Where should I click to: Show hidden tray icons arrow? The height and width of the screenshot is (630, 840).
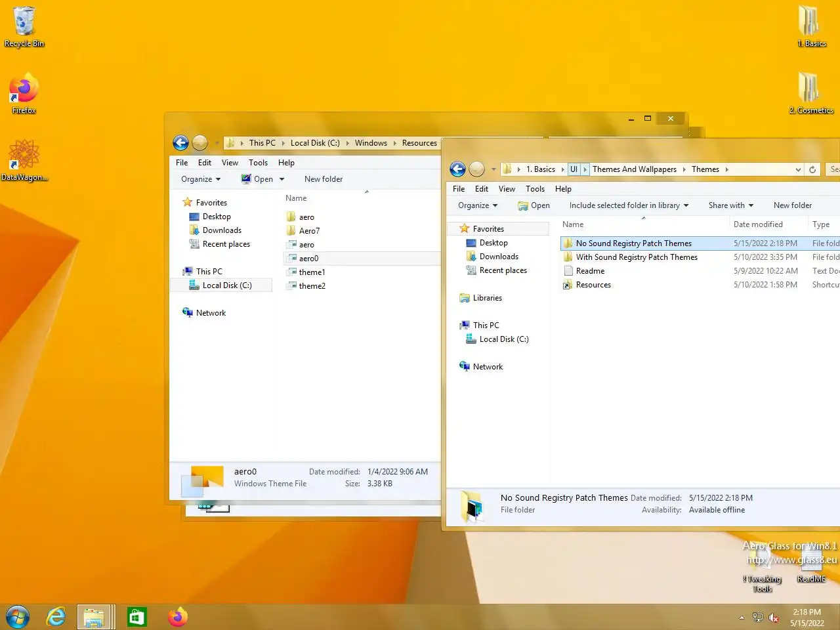tap(742, 618)
